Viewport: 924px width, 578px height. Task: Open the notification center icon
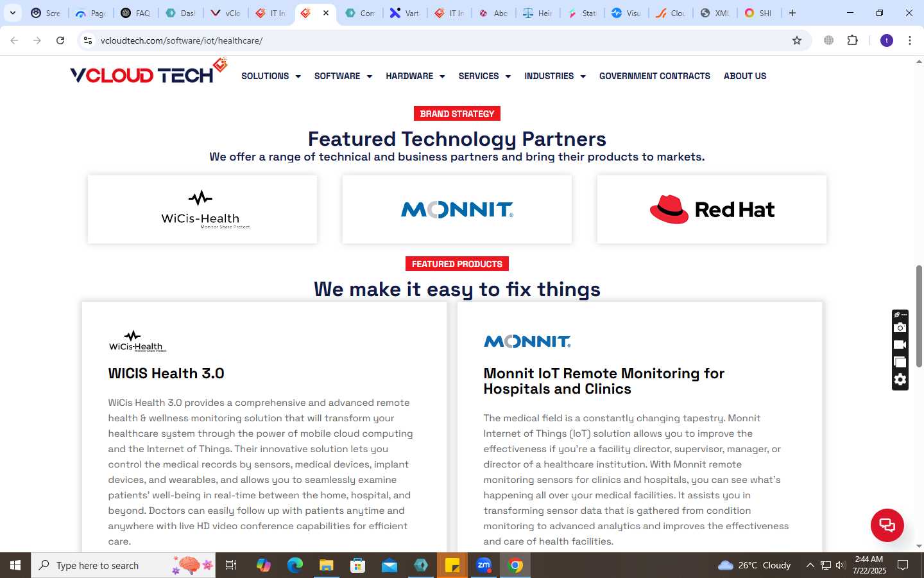[903, 565]
